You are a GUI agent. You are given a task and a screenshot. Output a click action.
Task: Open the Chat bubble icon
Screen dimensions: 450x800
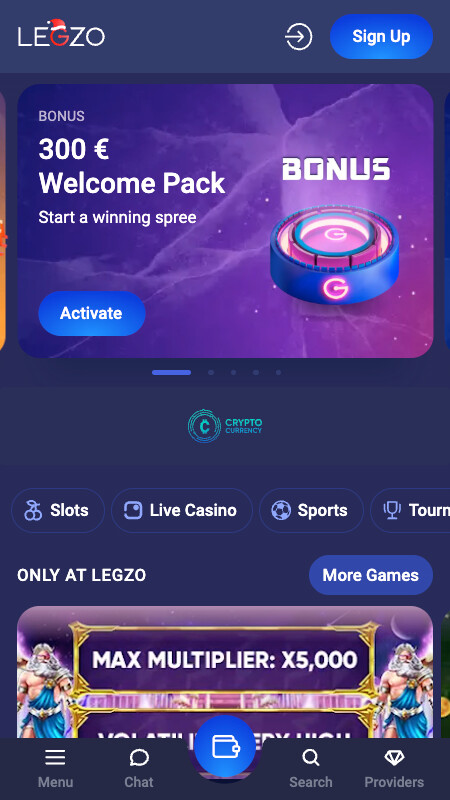click(139, 758)
